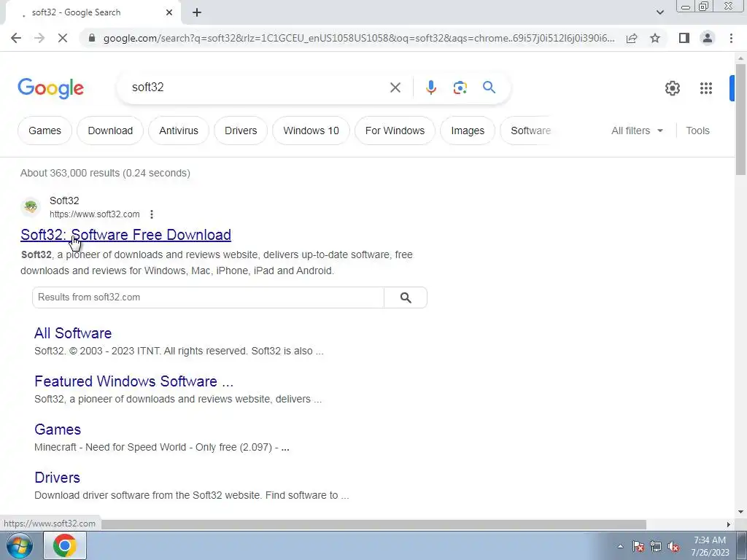Open Chrome profile avatar
This screenshot has width=747, height=560.
[x=708, y=38]
